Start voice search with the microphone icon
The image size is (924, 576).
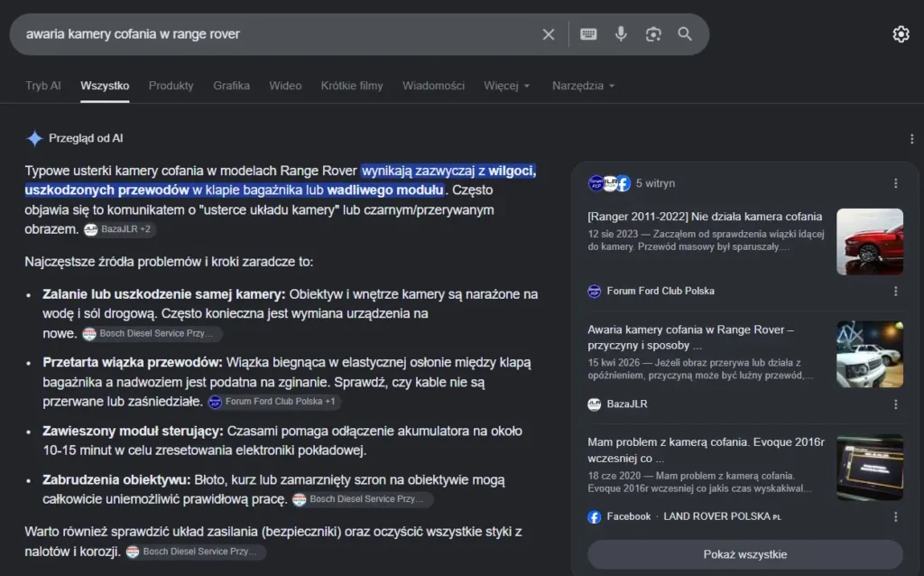click(621, 33)
